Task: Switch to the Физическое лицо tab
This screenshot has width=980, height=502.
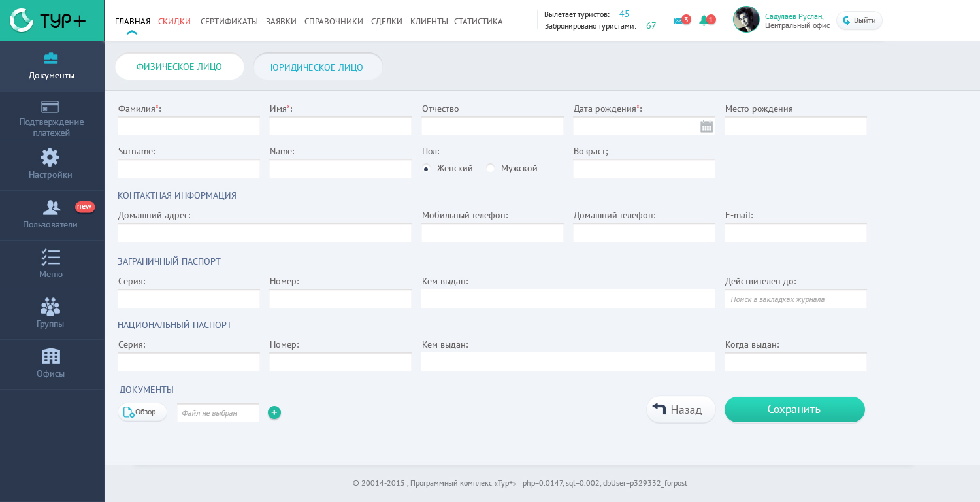Action: [180, 67]
